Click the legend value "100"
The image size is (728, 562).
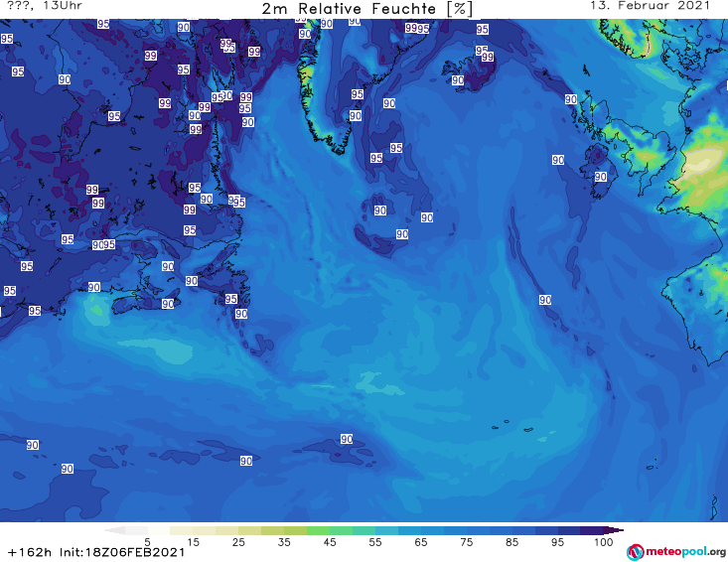tap(604, 542)
